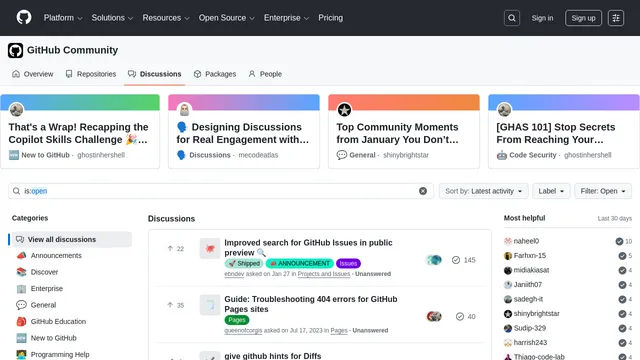Open GHAS 101 Stop Secrets post

point(556,133)
